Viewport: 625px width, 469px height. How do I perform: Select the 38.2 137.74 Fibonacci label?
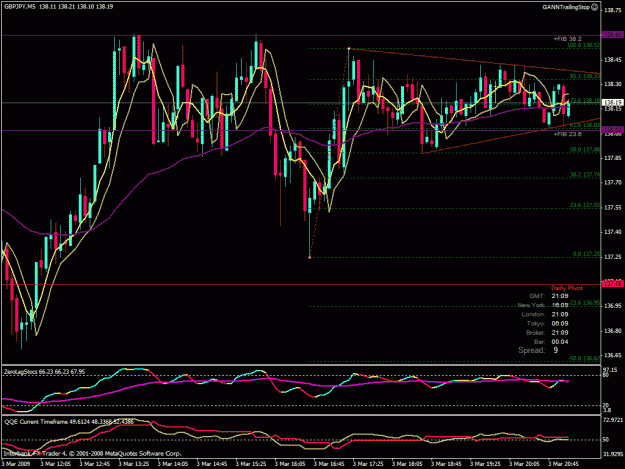(x=585, y=175)
